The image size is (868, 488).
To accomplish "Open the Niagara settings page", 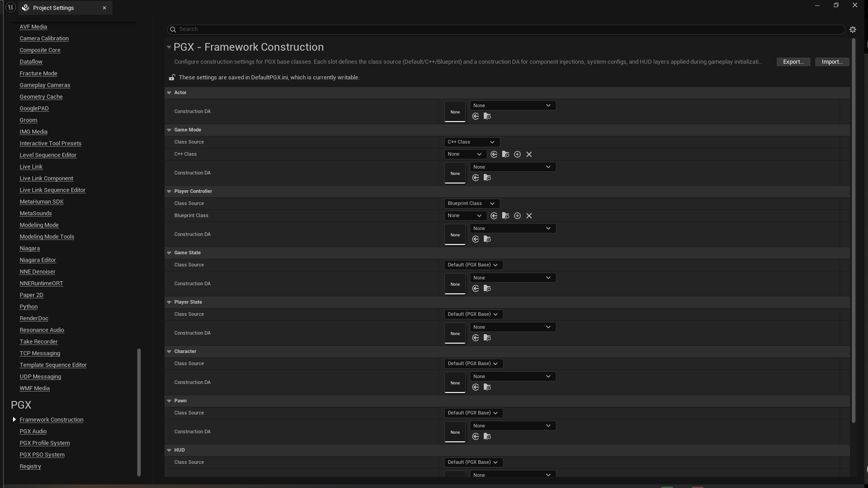I will click(30, 248).
